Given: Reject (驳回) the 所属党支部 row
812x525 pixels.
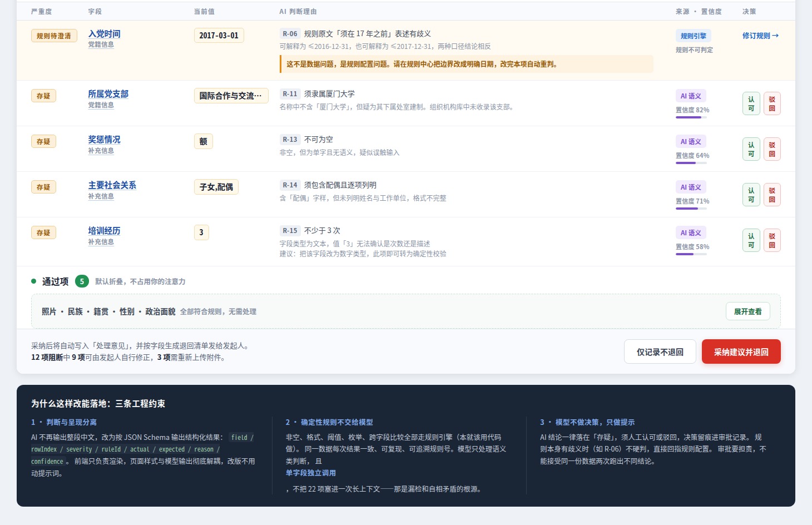Looking at the screenshot, I should [772, 103].
